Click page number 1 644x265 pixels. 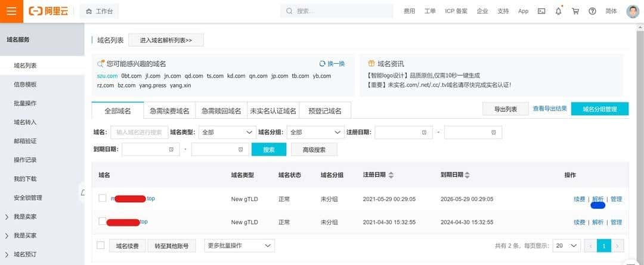pyautogui.click(x=604, y=246)
